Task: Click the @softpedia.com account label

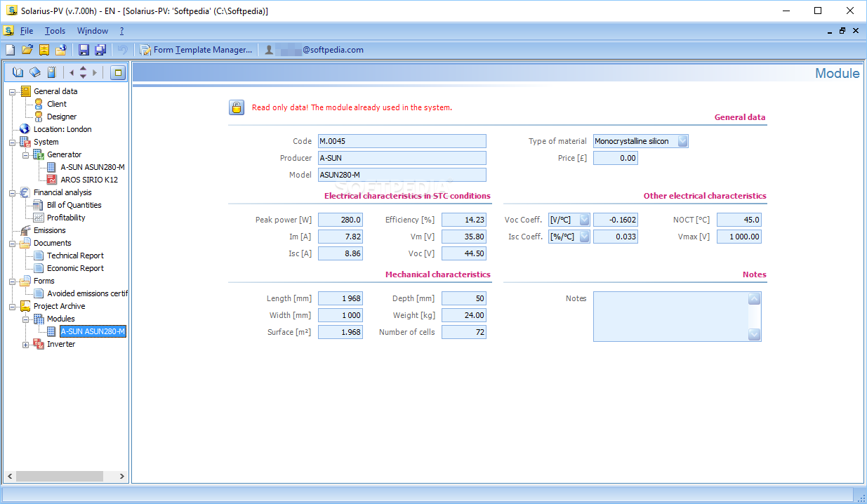Action: [x=333, y=50]
